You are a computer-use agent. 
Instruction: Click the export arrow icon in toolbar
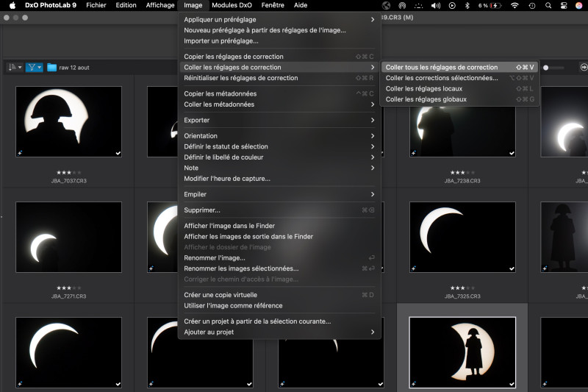coord(584,67)
